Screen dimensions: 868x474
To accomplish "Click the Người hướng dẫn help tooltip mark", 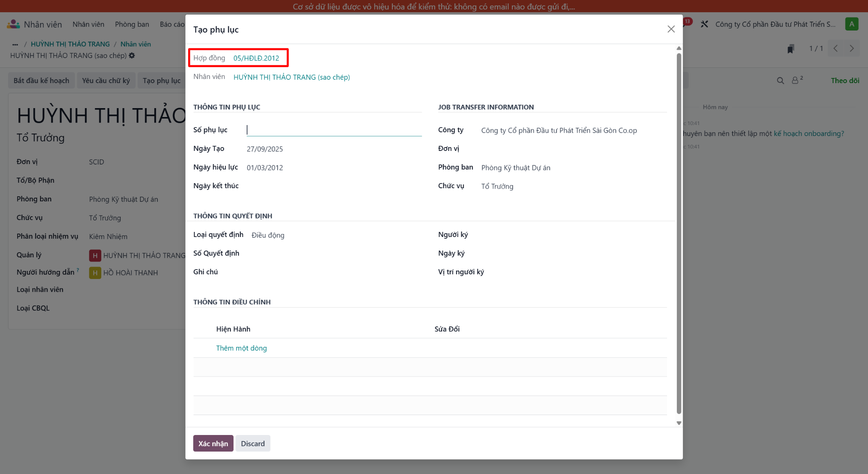I will point(78,270).
